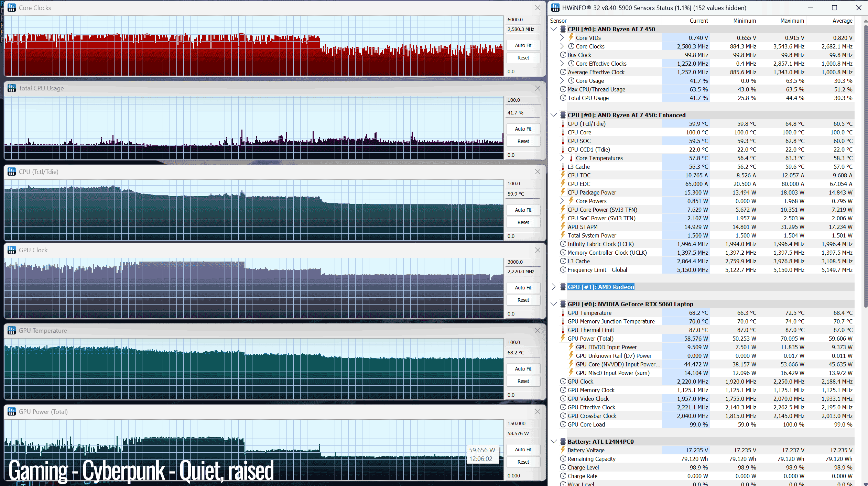Screen dimensions: 868x486
Task: Click the clock icon next to Total CPU Usage sensor
Action: coord(563,98)
